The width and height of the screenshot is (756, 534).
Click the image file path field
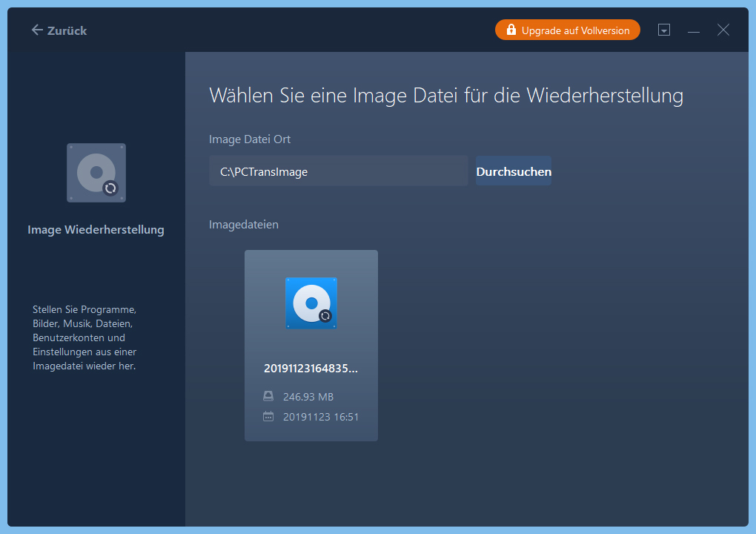338,171
